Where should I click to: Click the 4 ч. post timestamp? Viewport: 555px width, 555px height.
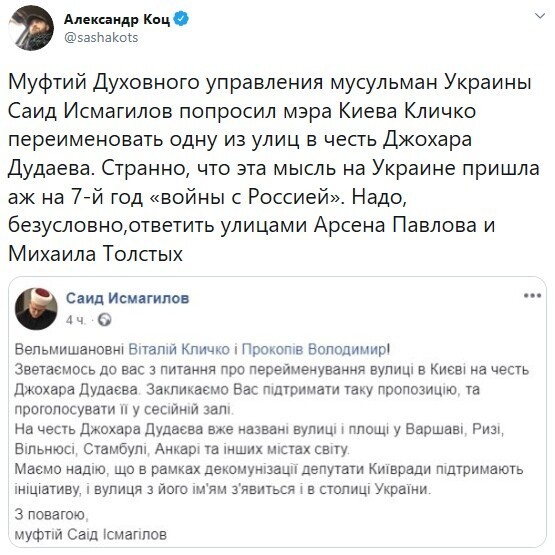75,320
